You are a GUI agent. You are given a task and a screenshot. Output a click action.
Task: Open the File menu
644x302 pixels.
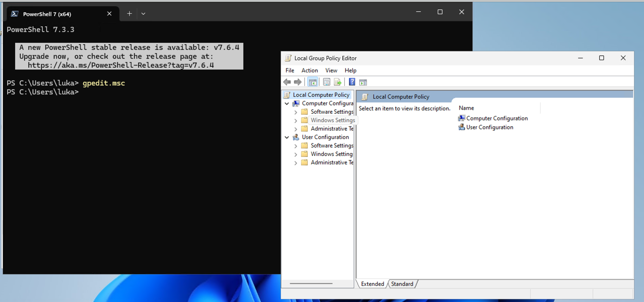pos(290,70)
